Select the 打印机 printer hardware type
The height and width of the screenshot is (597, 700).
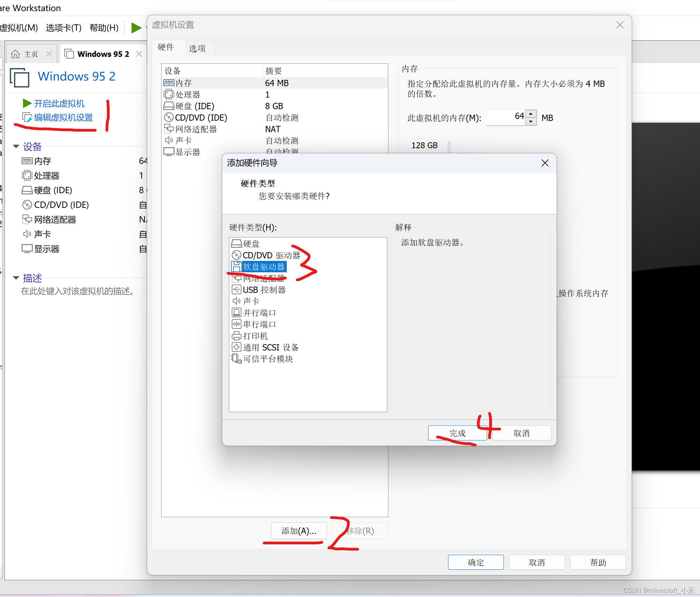pos(255,335)
